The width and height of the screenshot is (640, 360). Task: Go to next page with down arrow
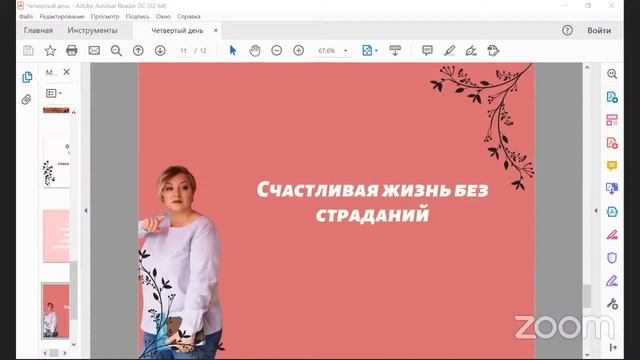pyautogui.click(x=160, y=51)
